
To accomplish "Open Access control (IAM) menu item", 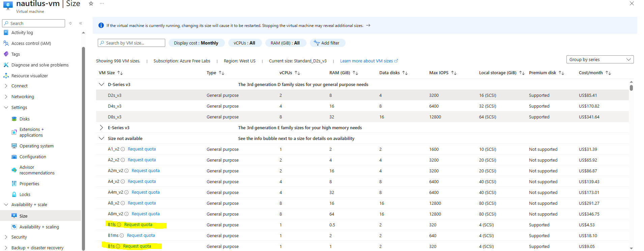I will 31,43.
